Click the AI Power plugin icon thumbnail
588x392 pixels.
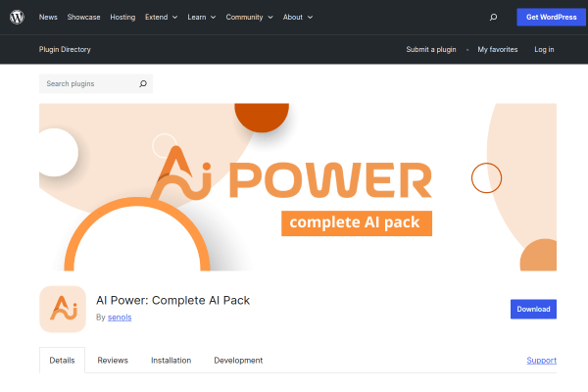click(63, 309)
